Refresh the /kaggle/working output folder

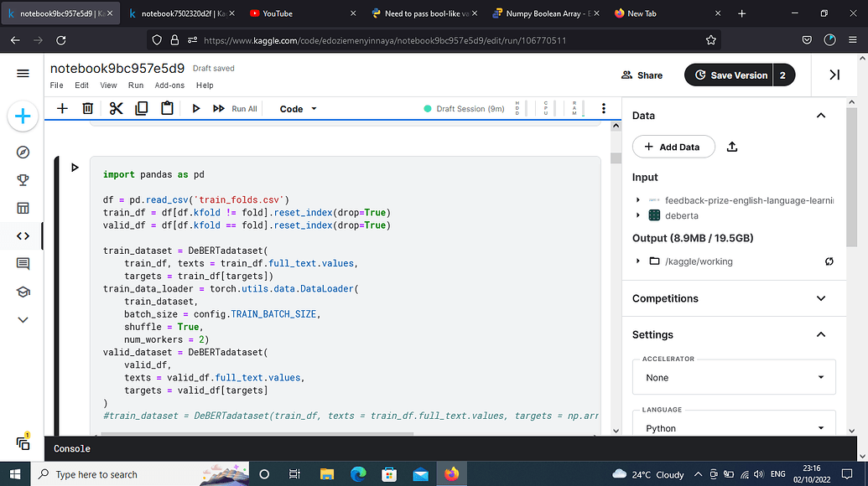pyautogui.click(x=829, y=261)
